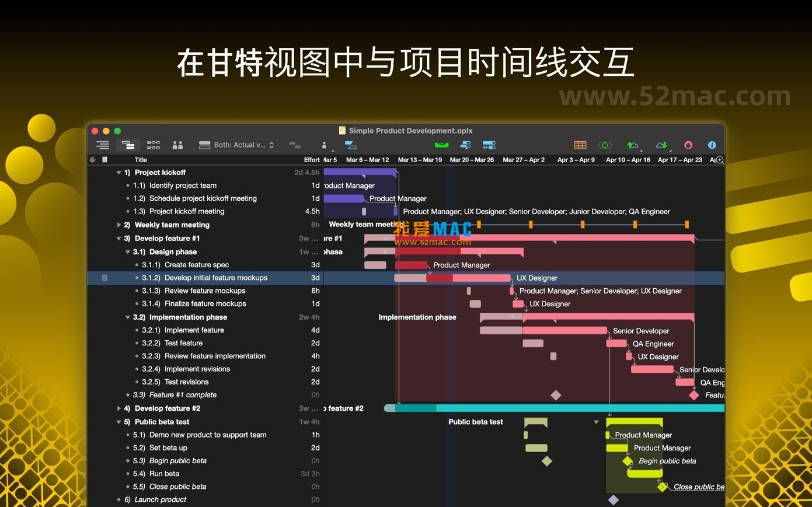Open the assign resource person icon dropdown
This screenshot has width=812, height=507.
point(325,145)
